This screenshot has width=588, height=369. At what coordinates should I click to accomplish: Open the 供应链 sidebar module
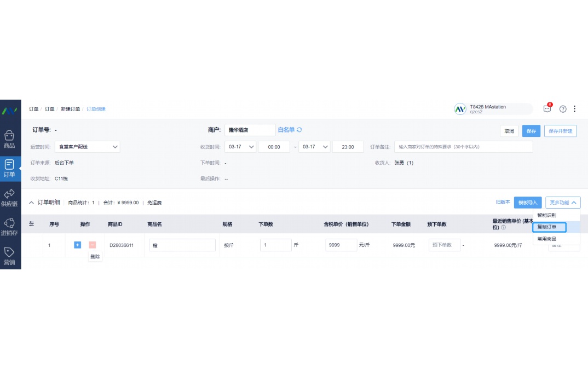(x=9, y=198)
